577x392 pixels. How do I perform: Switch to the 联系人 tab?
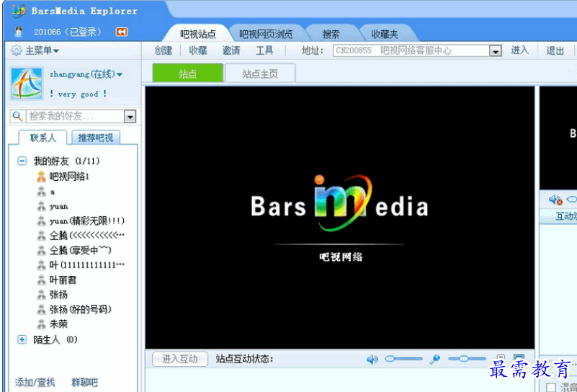pos(43,138)
